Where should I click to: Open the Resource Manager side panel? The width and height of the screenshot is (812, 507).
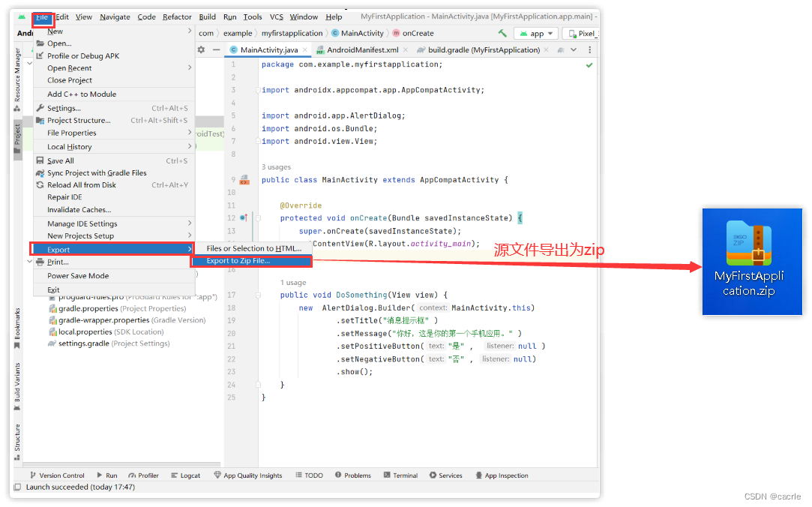(x=17, y=79)
